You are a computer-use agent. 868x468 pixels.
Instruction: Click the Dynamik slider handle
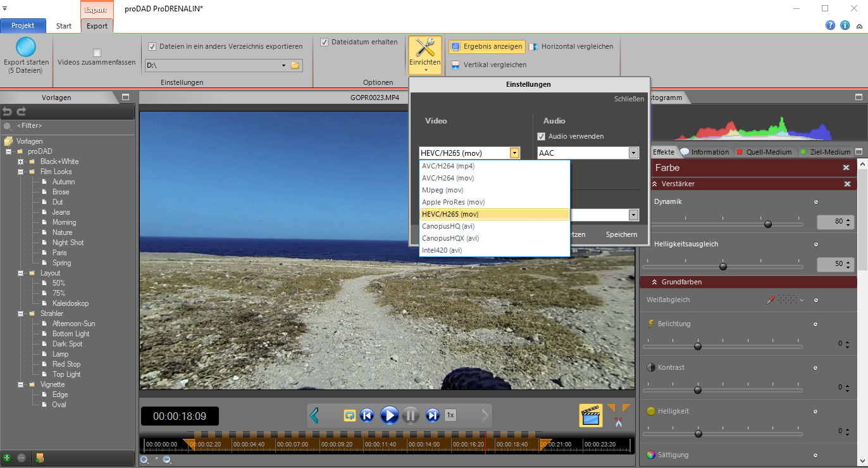click(768, 224)
